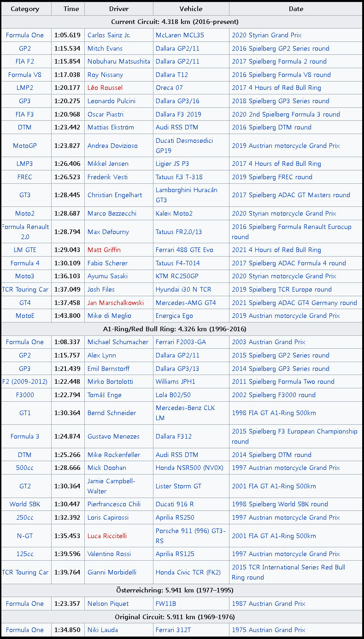Open the Ligier JS P3 vehicle link
364x639 pixels.
tap(172, 164)
